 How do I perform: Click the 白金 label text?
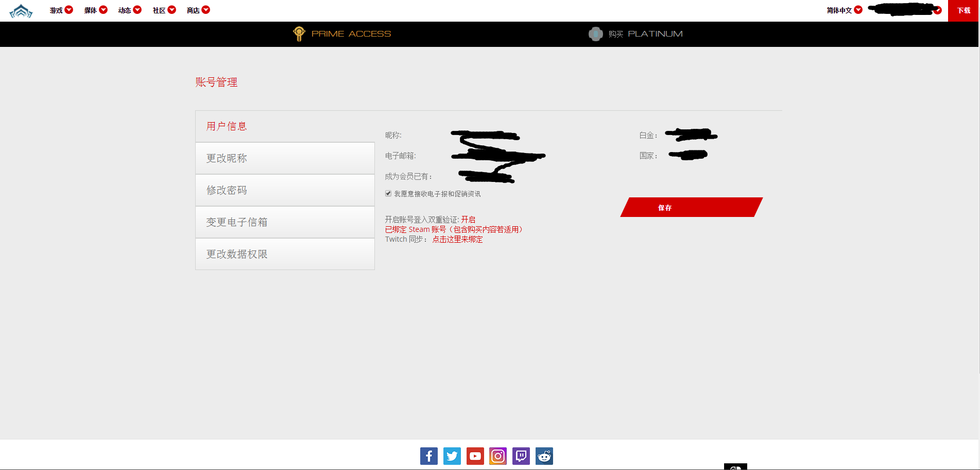tap(648, 135)
